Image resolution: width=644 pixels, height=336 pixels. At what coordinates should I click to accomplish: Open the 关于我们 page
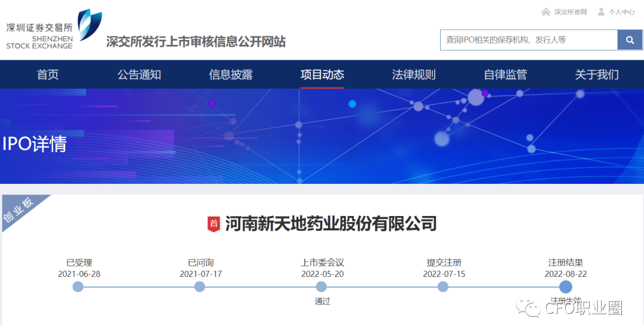click(x=596, y=75)
